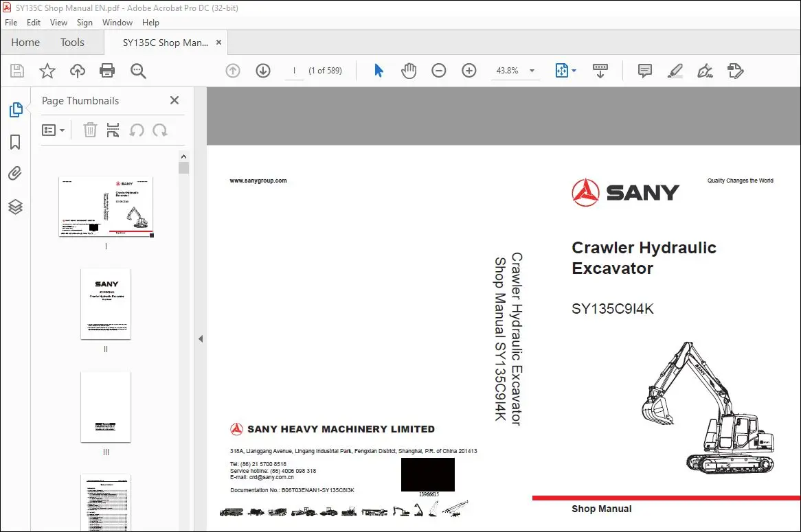Open the Layers panel icon
This screenshot has height=532, width=801.
15,206
